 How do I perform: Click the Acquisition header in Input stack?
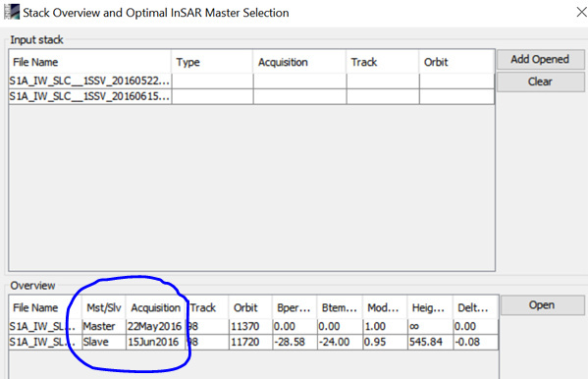(299, 62)
